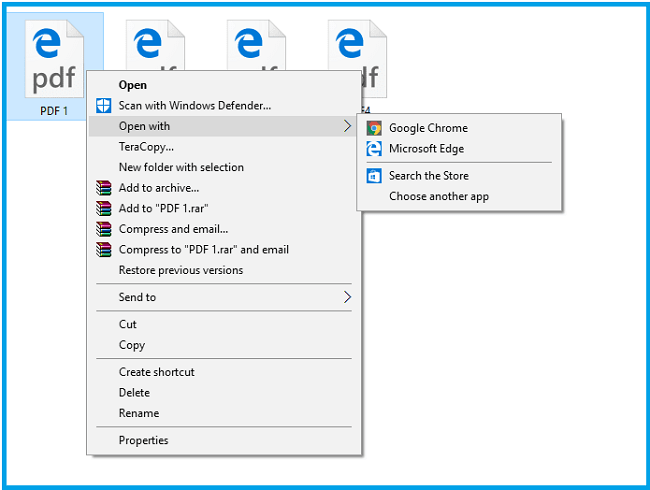Click Choose another app
This screenshot has height=490, width=650.
438,196
